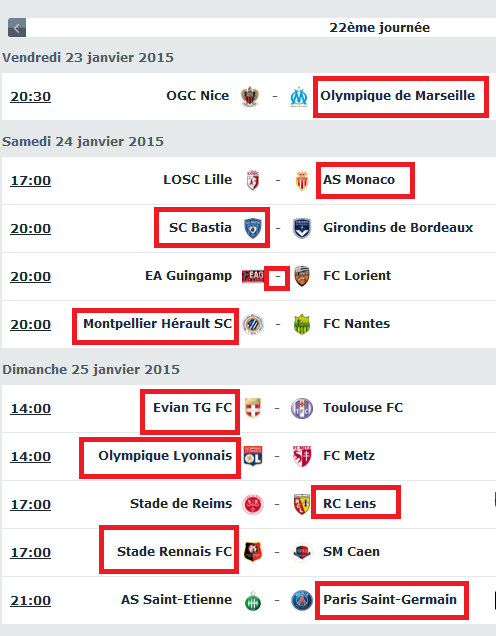Select the Montpellier Hérault SC team name
This screenshot has width=496, height=636.
coord(157,324)
